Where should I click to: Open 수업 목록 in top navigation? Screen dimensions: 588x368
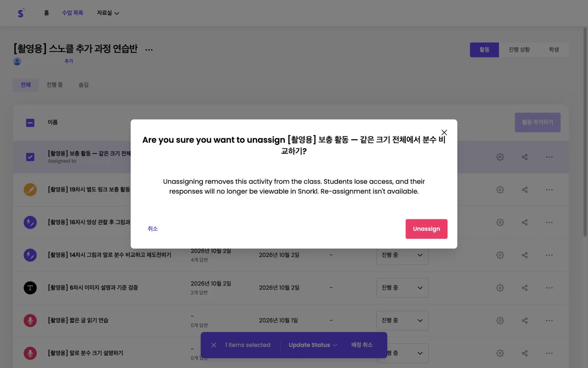tap(72, 13)
